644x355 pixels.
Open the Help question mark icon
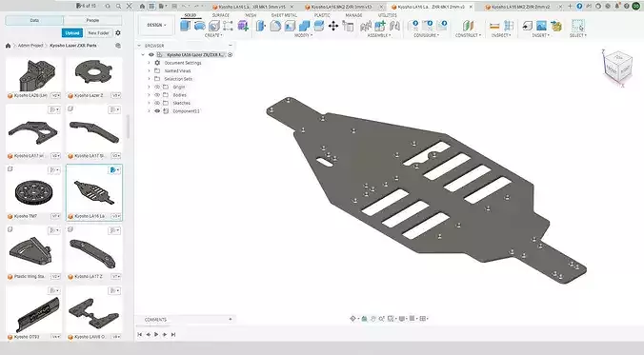(x=626, y=6)
